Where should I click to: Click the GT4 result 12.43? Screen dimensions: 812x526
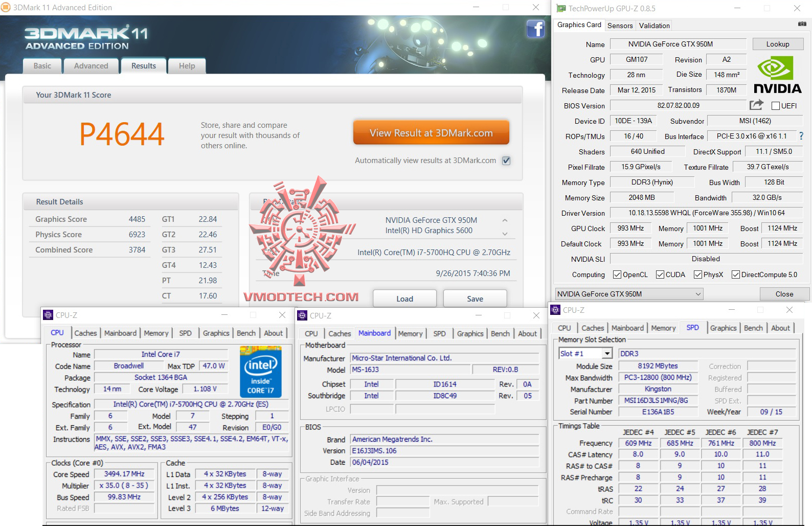pos(208,265)
